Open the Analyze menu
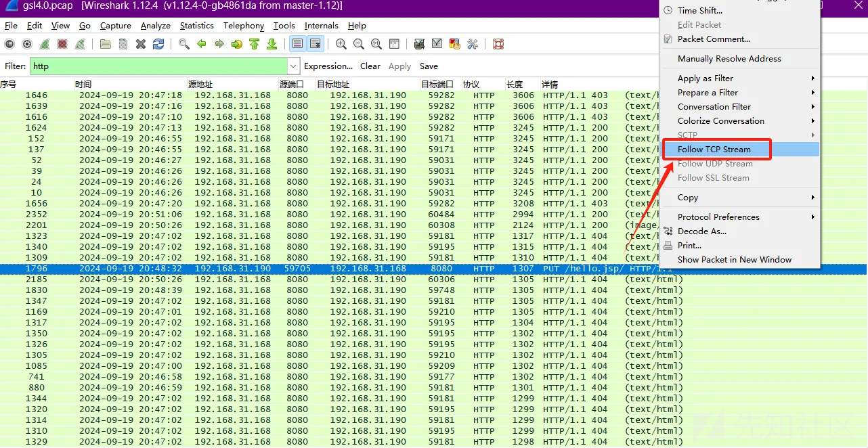 point(156,26)
